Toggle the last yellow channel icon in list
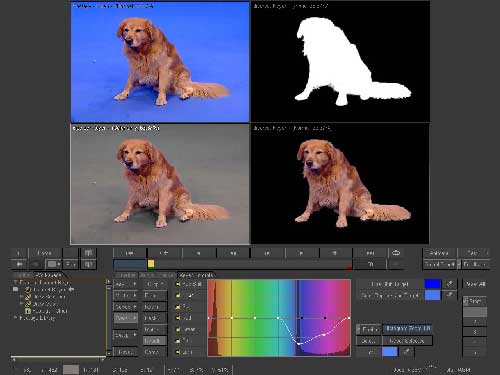This screenshot has width=500, height=375. tap(178, 352)
